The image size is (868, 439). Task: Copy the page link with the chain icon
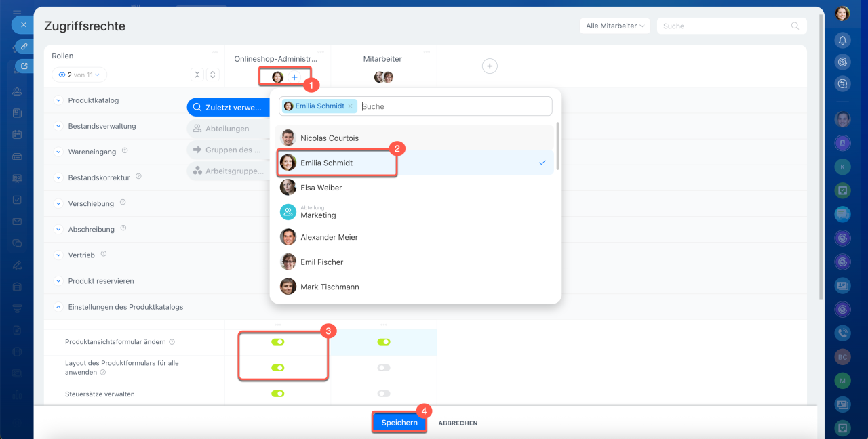point(24,46)
